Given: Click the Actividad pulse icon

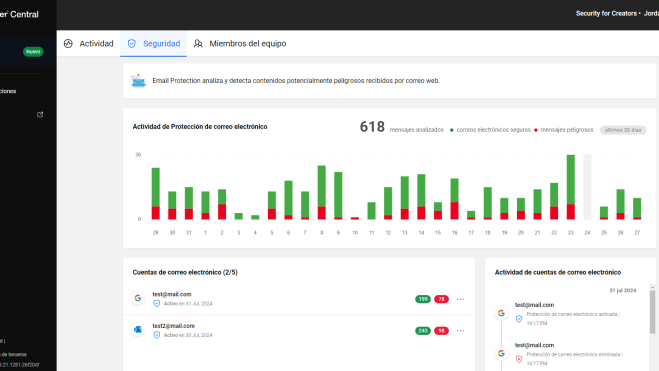Looking at the screenshot, I should 68,44.
